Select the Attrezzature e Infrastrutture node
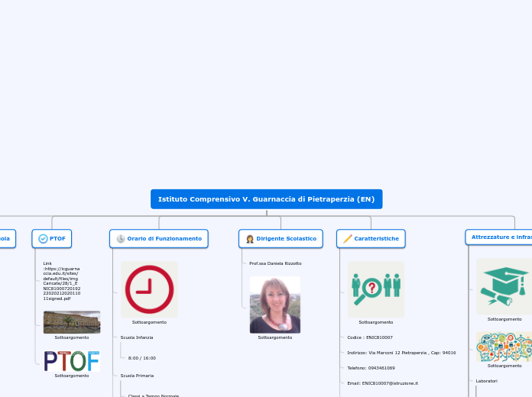Image resolution: width=532 pixels, height=397 pixels. (x=498, y=237)
